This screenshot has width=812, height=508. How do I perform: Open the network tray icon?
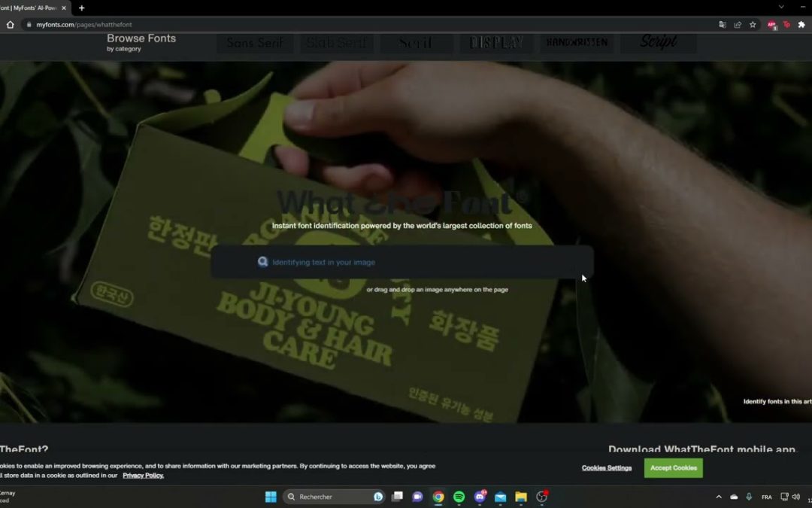pos(784,497)
